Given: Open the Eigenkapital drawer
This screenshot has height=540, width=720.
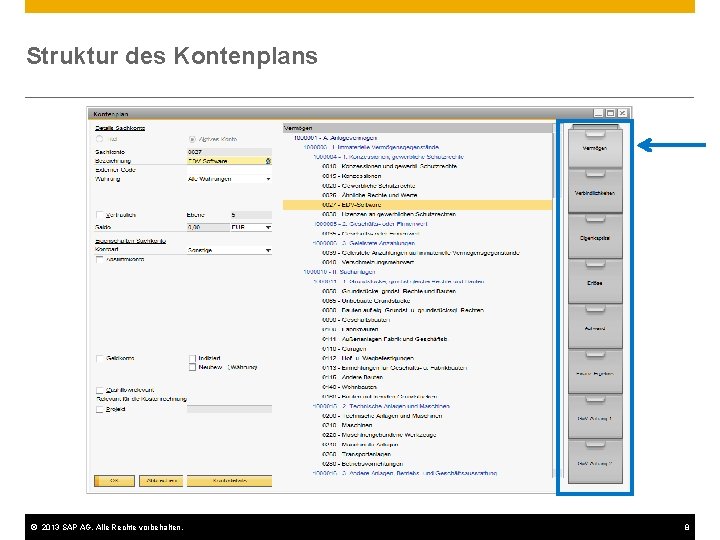Looking at the screenshot, I should pos(595,237).
